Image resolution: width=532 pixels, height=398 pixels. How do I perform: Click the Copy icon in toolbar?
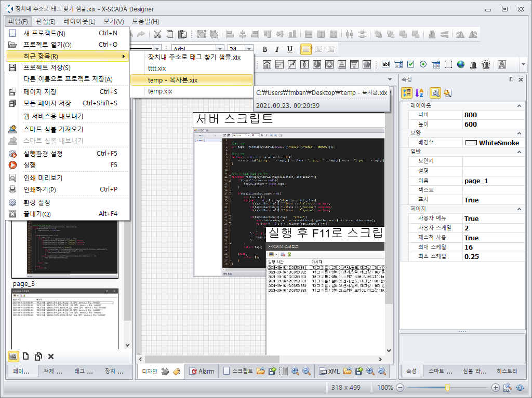click(170, 34)
